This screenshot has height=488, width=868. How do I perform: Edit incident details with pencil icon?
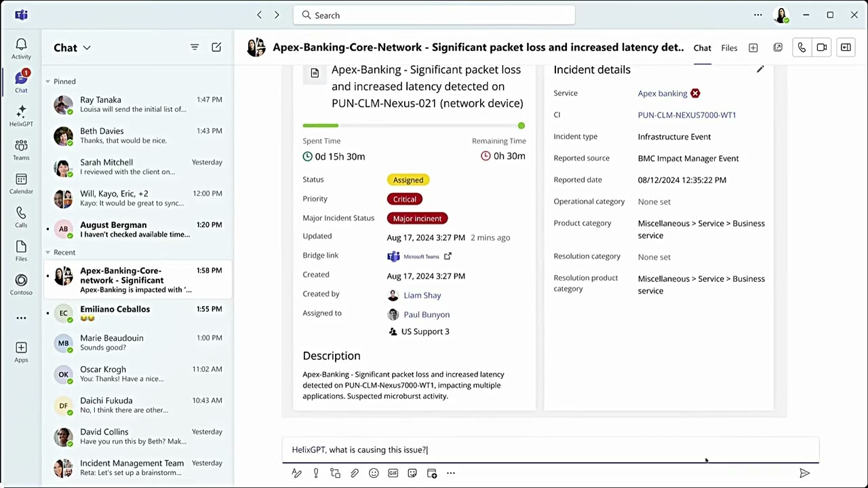(760, 69)
